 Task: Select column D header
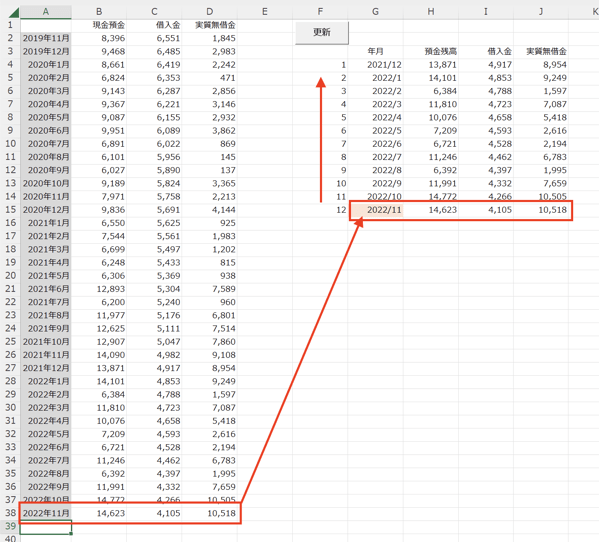coord(209,12)
